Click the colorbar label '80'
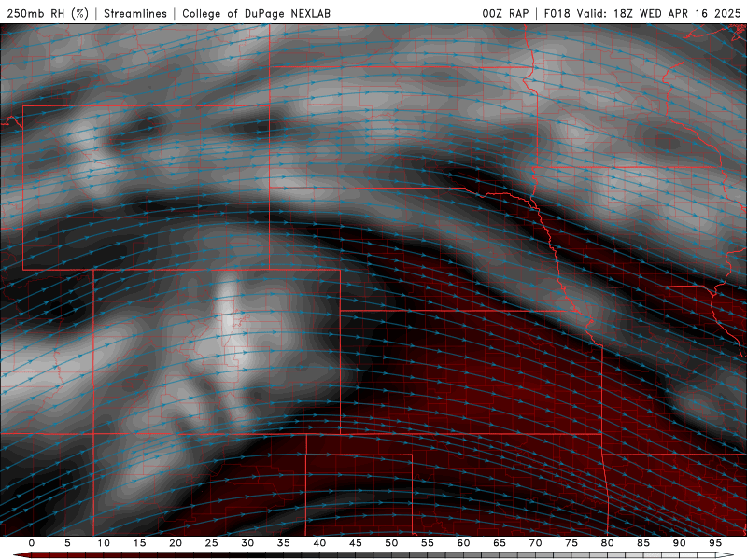This screenshot has height=560, width=747. tap(608, 543)
